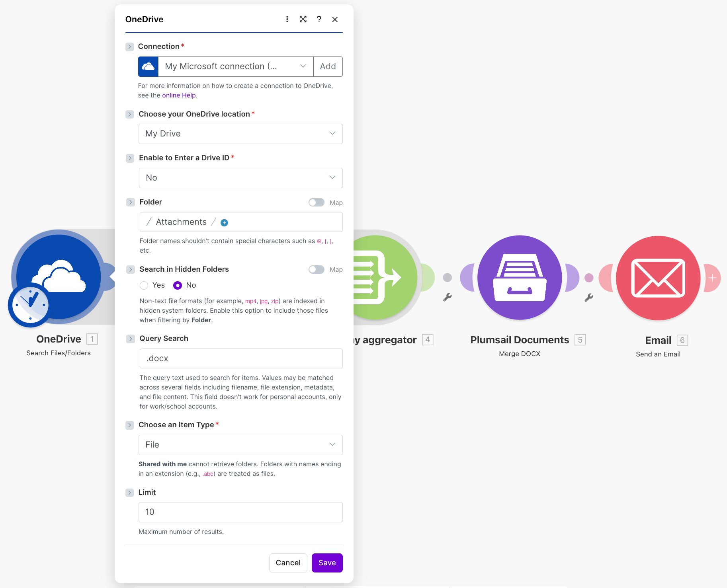Open the Email module
This screenshot has width=727, height=588.
658,278
